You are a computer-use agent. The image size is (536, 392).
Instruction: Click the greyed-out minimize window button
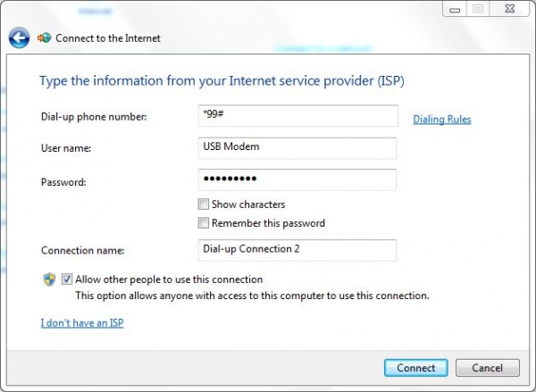pos(456,10)
